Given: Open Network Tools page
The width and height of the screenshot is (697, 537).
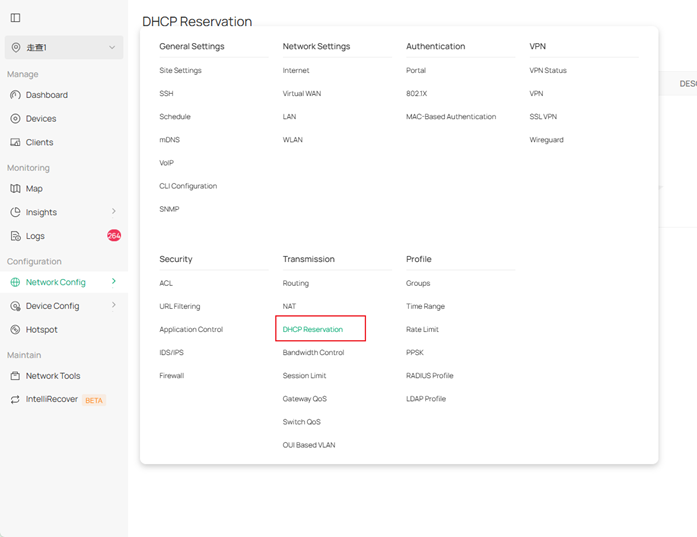Looking at the screenshot, I should tap(53, 376).
